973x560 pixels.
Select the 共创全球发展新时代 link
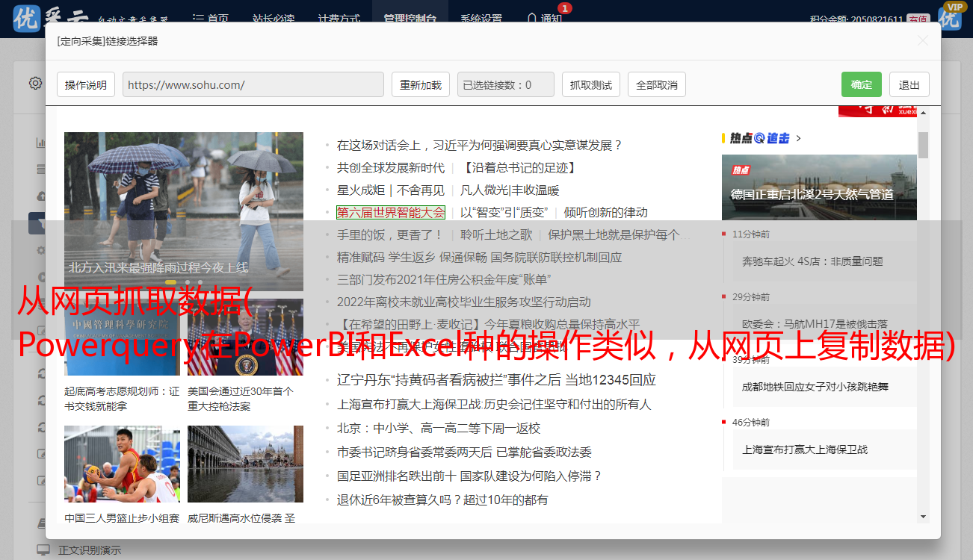pos(391,167)
